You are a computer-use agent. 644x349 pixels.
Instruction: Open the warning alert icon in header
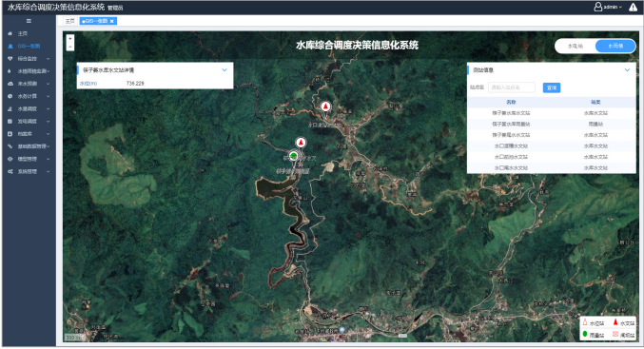coord(633,7)
